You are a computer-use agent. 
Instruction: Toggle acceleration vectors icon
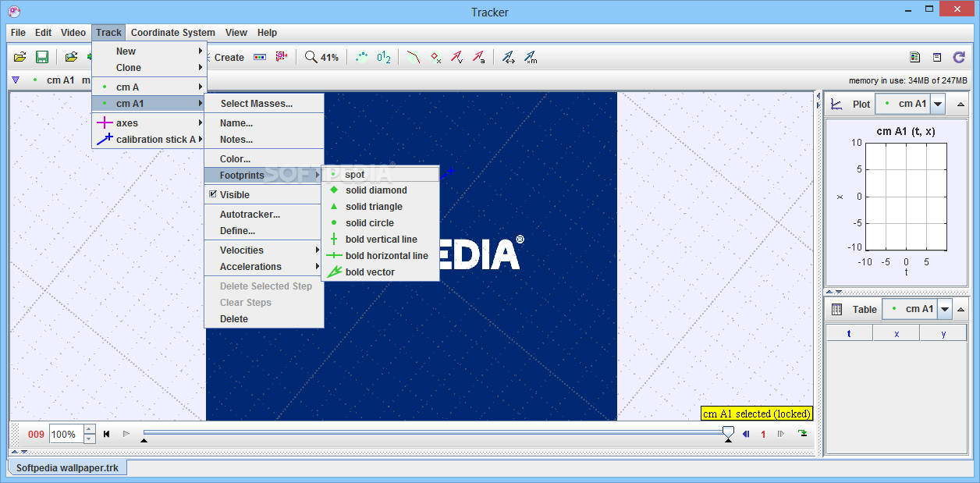478,57
